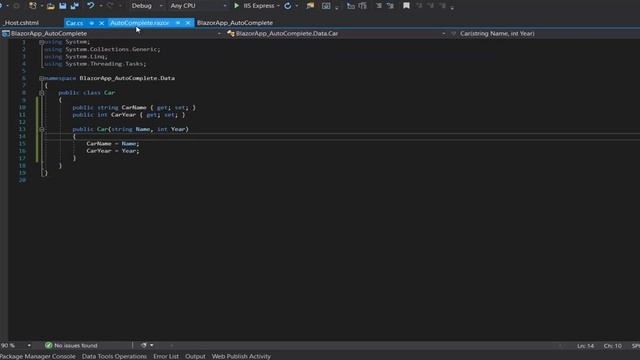Open the Web Publish Activity tab
Viewport: 640px width, 360px height.
241,356
